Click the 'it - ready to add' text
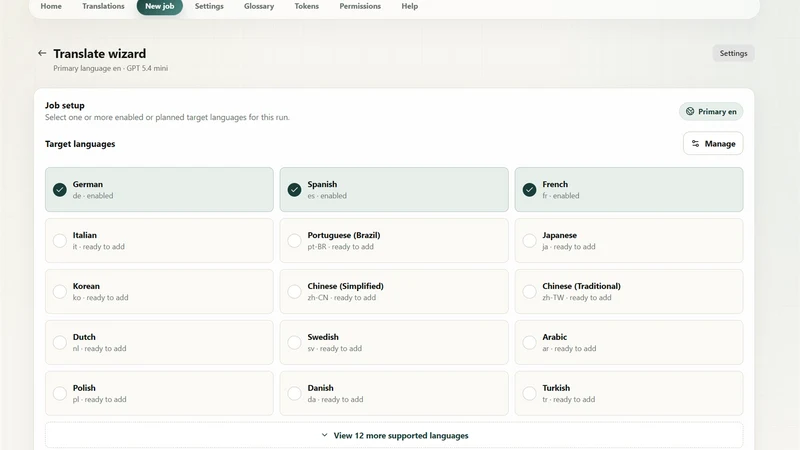This screenshot has height=450, width=800. pyautogui.click(x=98, y=247)
